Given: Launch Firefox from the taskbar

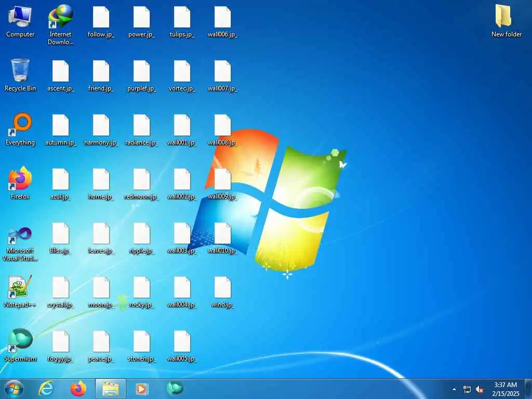Looking at the screenshot, I should pyautogui.click(x=78, y=389).
